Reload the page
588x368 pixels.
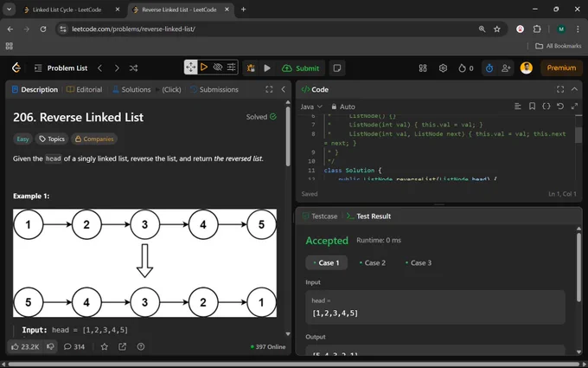(x=43, y=29)
